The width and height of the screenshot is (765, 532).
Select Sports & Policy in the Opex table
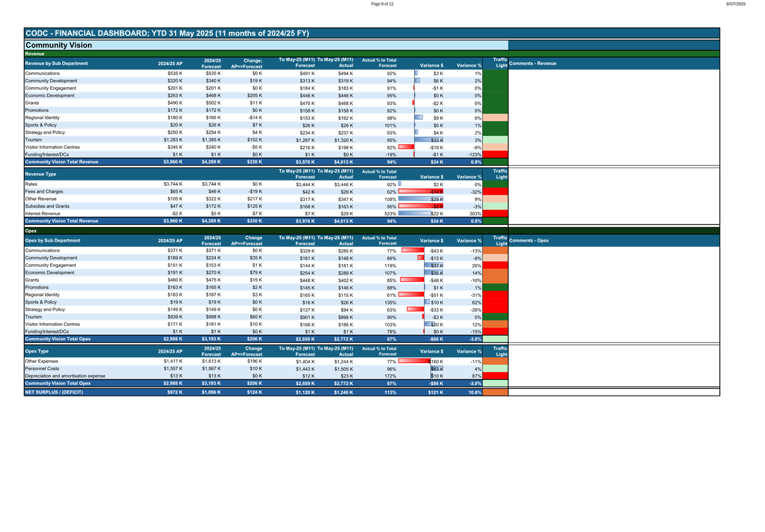pos(41,302)
